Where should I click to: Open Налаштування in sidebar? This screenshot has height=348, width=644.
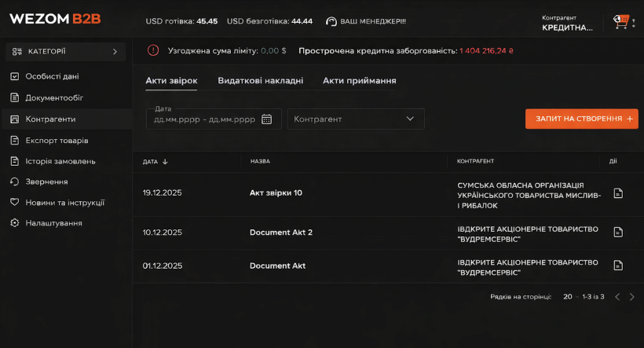53,223
